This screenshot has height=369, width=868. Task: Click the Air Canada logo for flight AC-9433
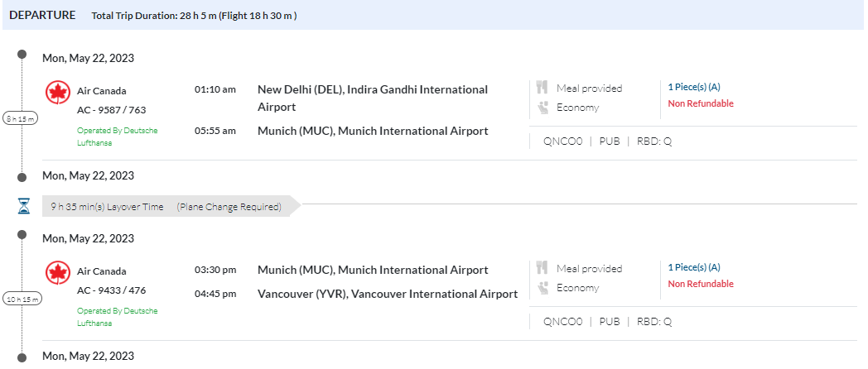[58, 272]
